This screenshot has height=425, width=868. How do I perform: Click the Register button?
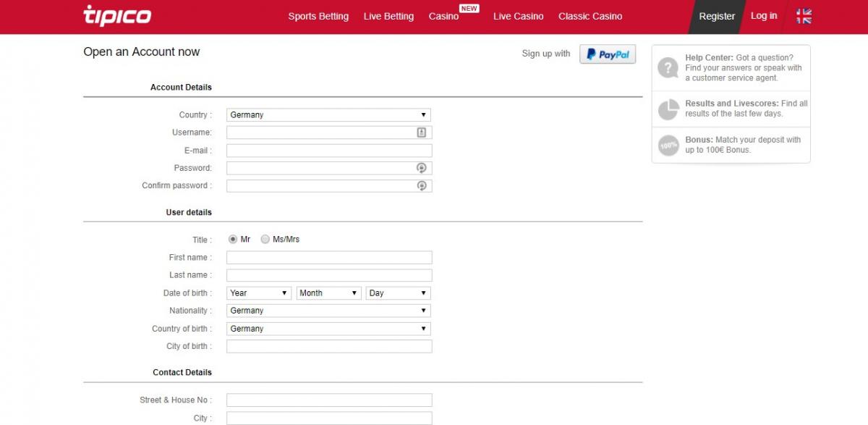click(x=717, y=17)
